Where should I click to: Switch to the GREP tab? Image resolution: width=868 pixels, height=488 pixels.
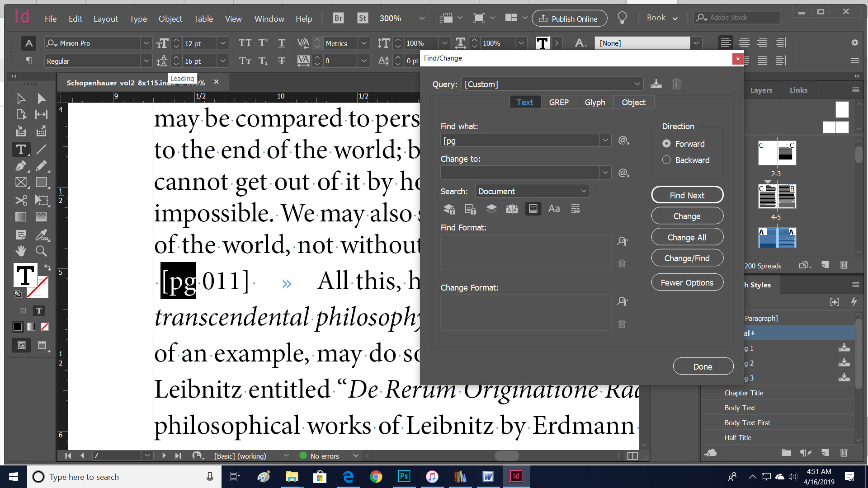559,103
